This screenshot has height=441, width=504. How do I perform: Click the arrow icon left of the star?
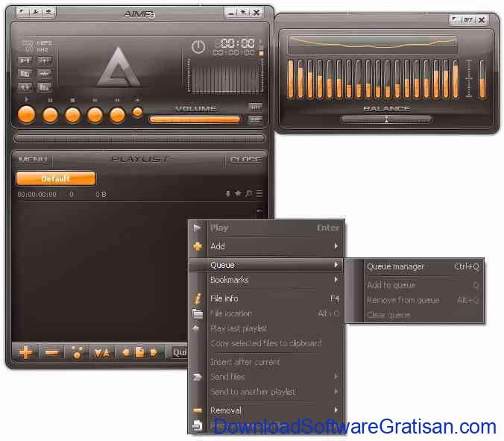228,193
